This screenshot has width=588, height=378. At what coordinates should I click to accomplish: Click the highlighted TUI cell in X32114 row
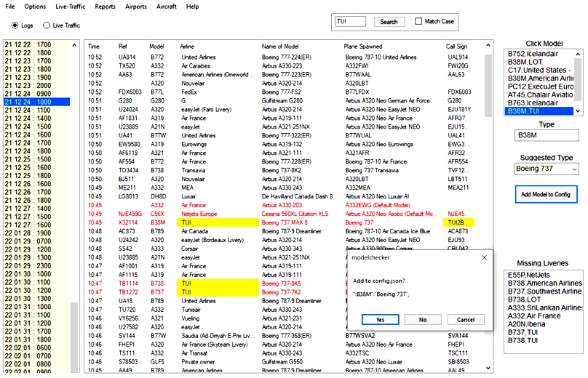click(x=218, y=222)
